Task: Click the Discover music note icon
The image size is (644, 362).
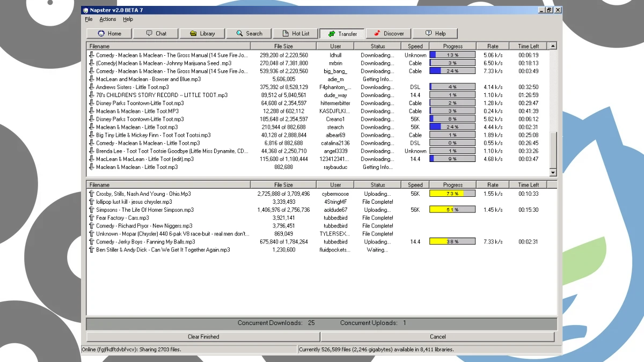Action: [x=377, y=34]
